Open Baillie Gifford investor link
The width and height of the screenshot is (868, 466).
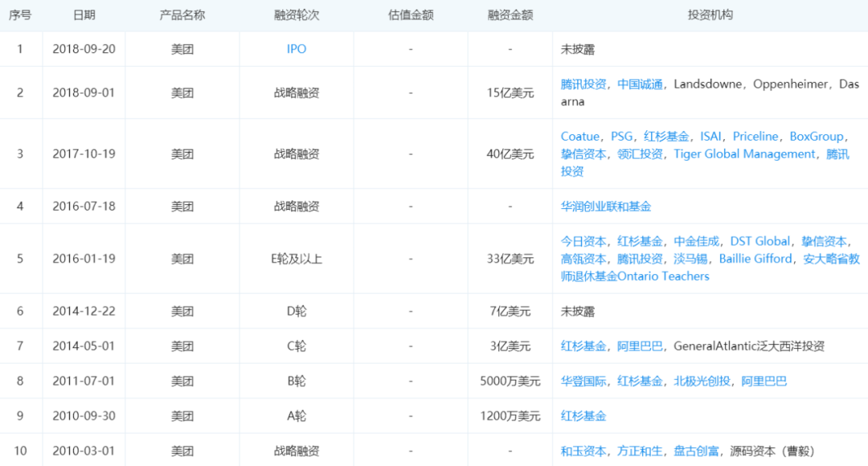pyautogui.click(x=755, y=259)
